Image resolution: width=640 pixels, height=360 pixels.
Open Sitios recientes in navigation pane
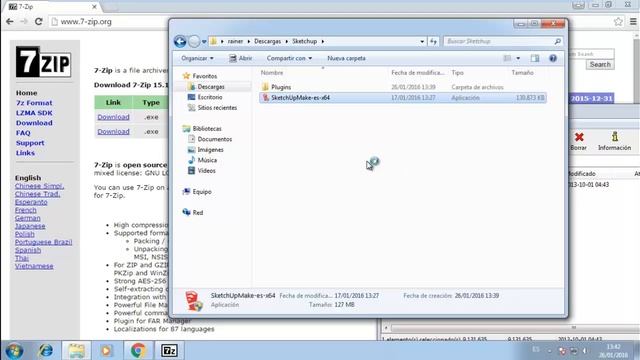pyautogui.click(x=212, y=108)
